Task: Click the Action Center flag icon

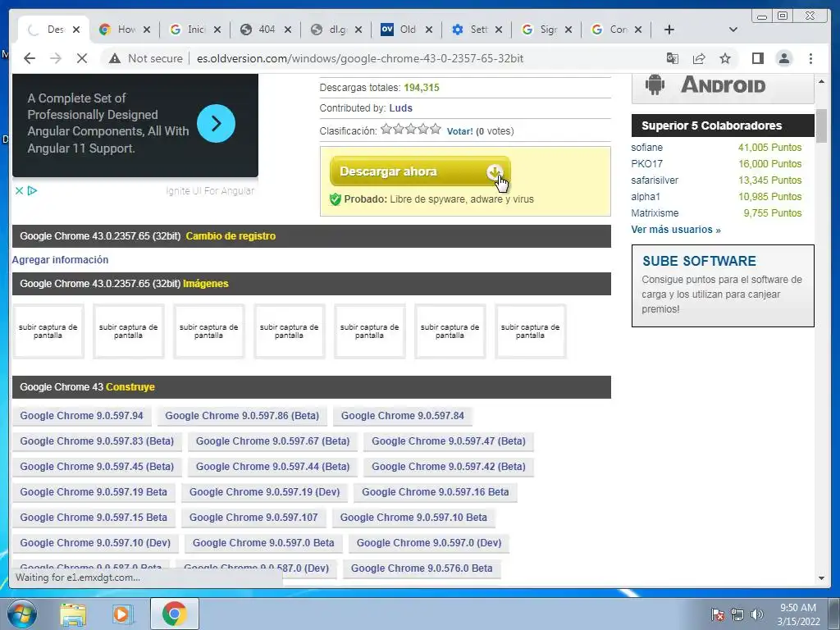Action: 717,614
